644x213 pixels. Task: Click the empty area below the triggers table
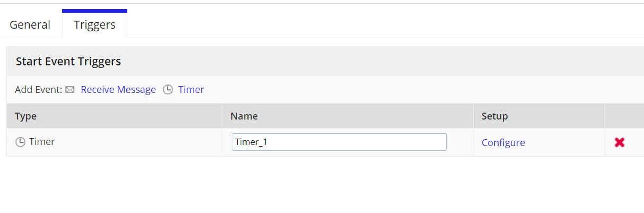click(322, 185)
